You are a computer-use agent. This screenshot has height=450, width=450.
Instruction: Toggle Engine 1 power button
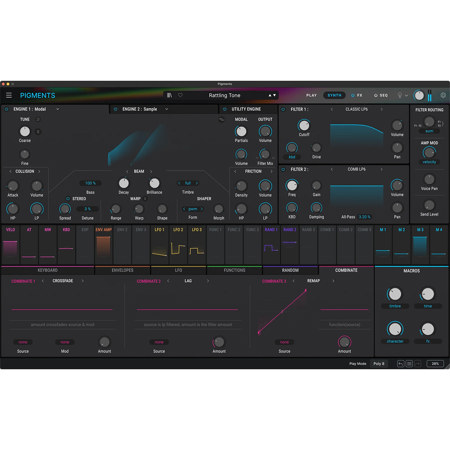(6, 109)
